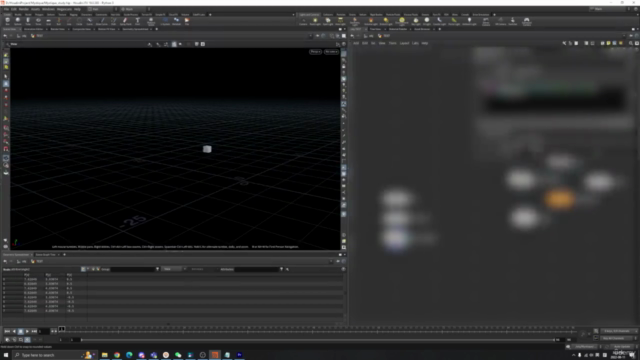Jump to the last frame
The image size is (640, 360).
pos(34,331)
